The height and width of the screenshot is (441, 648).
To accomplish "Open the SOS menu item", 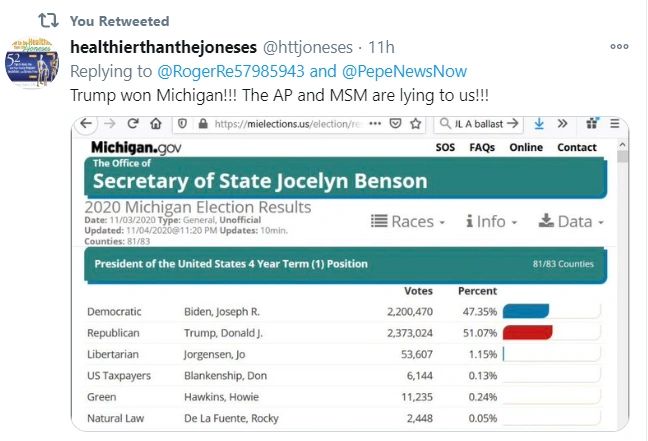I will tap(445, 148).
